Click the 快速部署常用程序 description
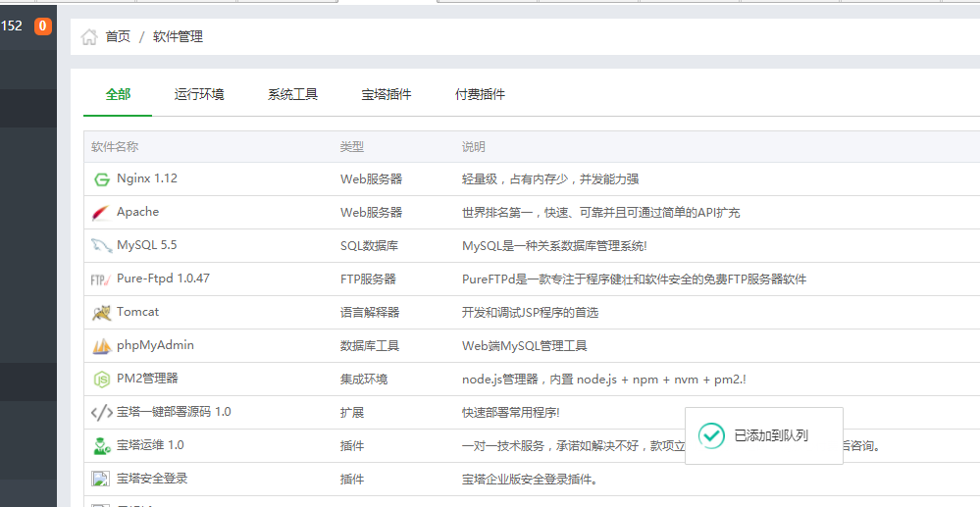Viewport: 980px width, 507px height. click(x=511, y=413)
